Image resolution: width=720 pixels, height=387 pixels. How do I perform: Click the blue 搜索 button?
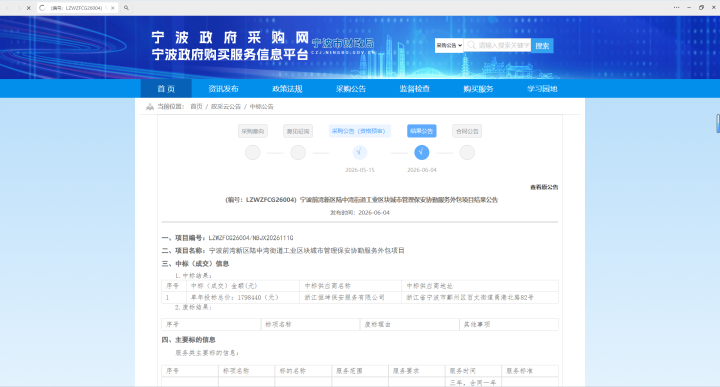pyautogui.click(x=542, y=45)
